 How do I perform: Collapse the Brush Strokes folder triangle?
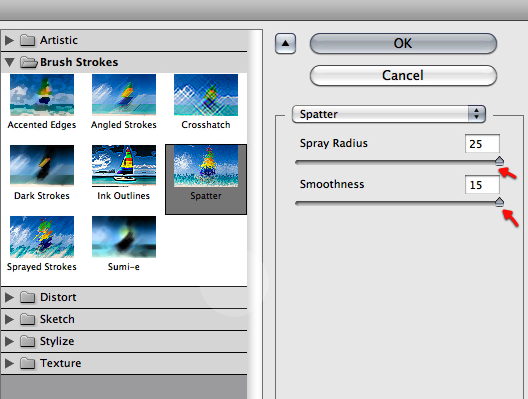(9, 62)
